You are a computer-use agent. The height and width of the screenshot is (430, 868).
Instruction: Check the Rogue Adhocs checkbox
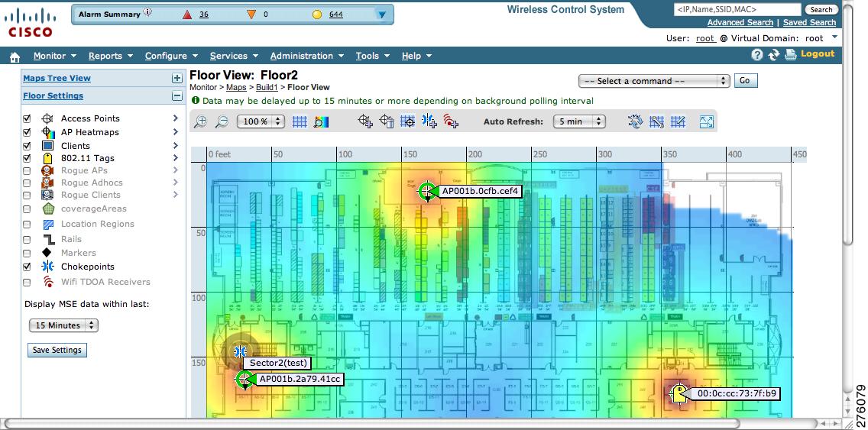point(27,183)
